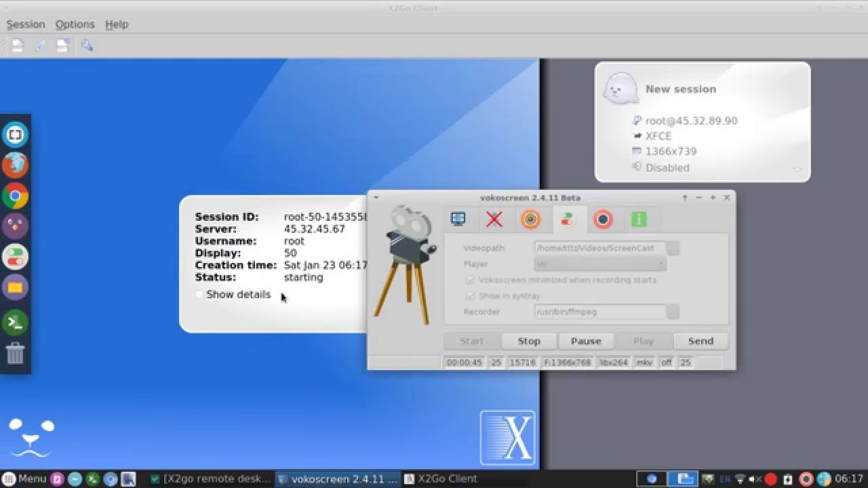This screenshot has width=868, height=488.
Task: Switch to vokoscreen 2.4.11 taskbar button
Action: [x=338, y=479]
